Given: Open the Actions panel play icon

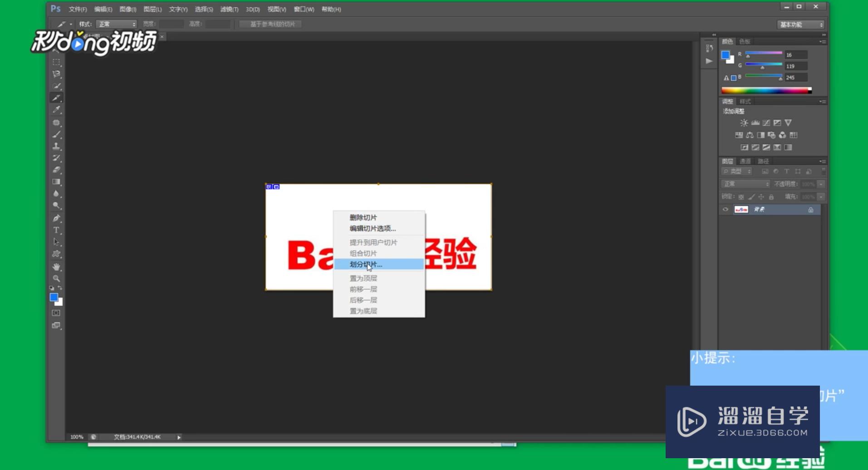Looking at the screenshot, I should [x=709, y=61].
